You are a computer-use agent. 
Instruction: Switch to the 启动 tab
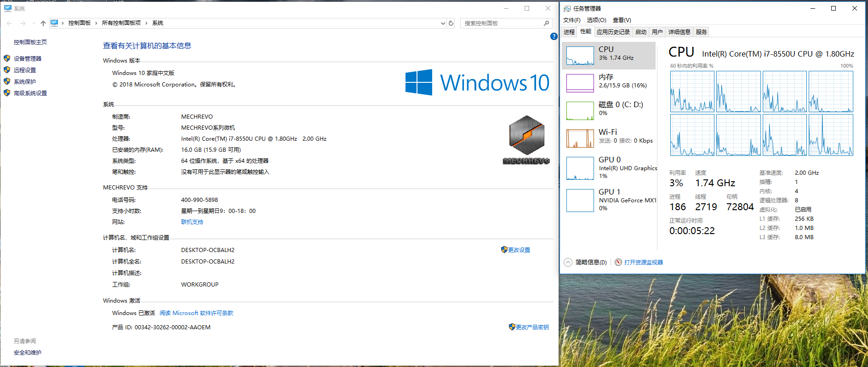click(641, 32)
